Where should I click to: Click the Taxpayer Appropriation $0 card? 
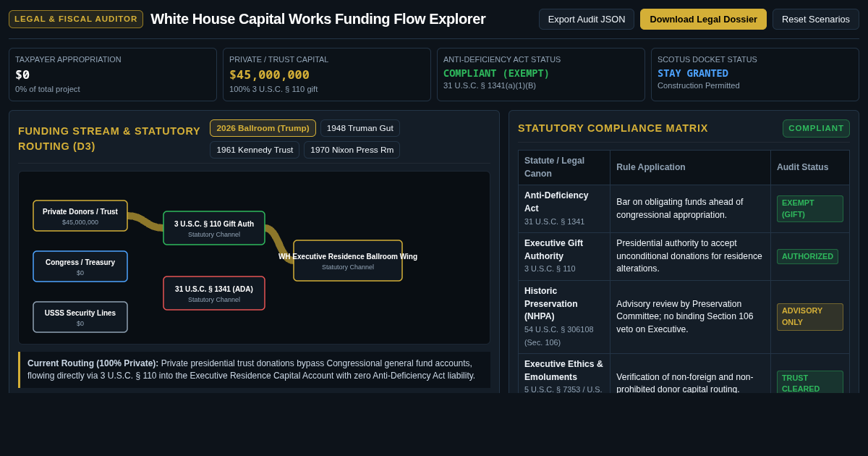click(113, 75)
